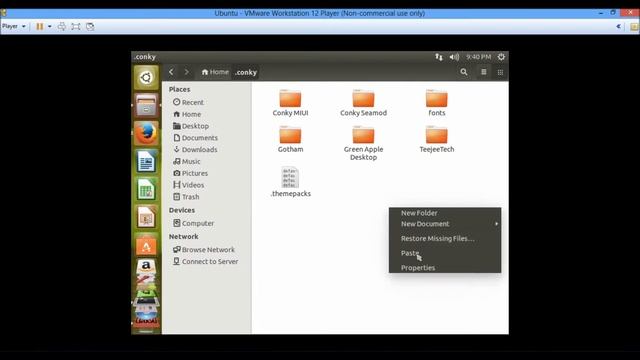The height and width of the screenshot is (360, 640).
Task: Click the .conky breadcrumb button
Action: click(246, 72)
